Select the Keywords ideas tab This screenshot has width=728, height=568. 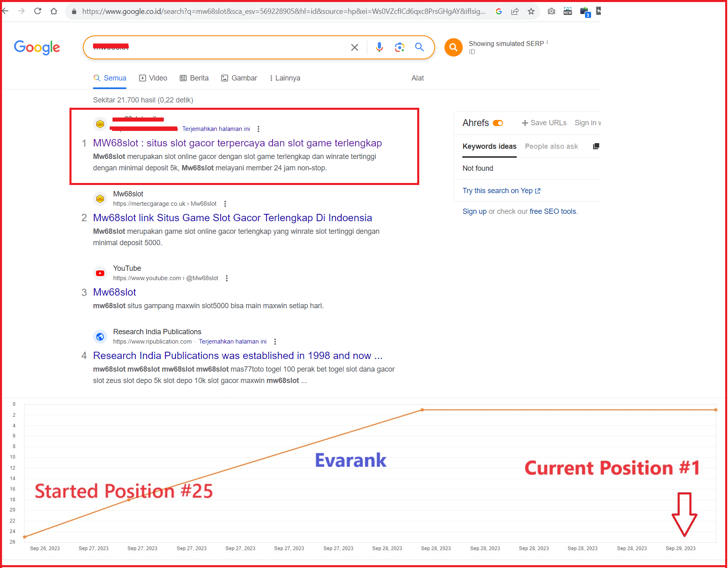point(490,146)
